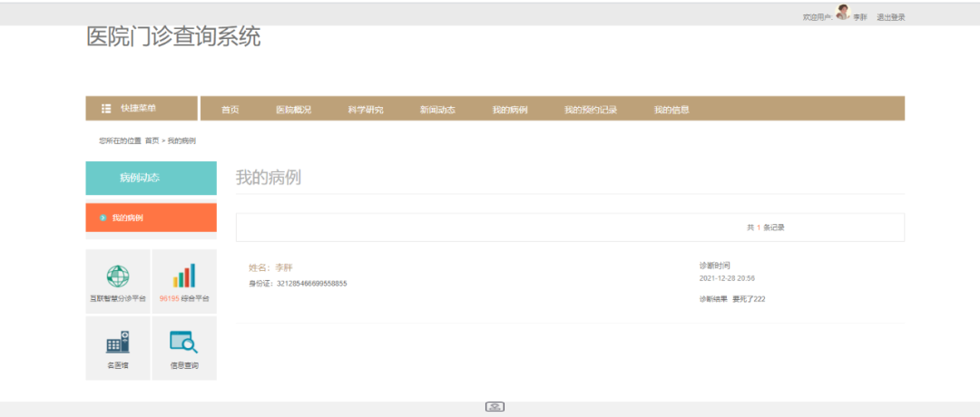Click the 诊断时间 label
This screenshot has width=980, height=417.
714,266
